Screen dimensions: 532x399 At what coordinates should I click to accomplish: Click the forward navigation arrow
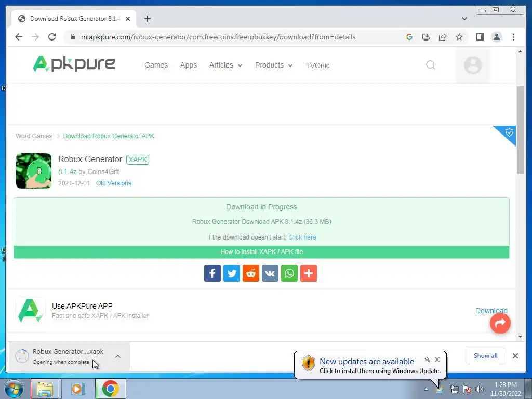click(x=35, y=37)
